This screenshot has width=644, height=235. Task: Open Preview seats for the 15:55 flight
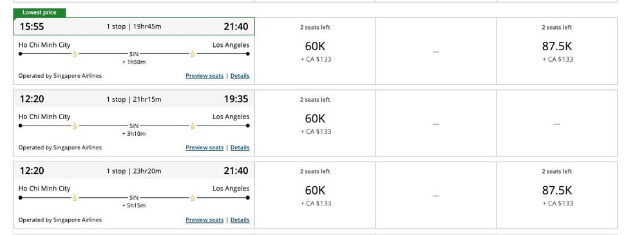205,75
